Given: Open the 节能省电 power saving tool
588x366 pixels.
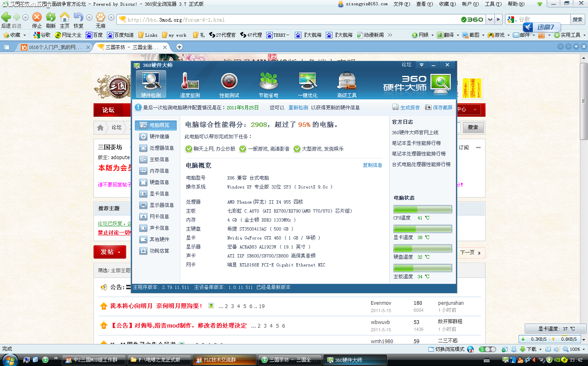Looking at the screenshot, I should pyautogui.click(x=268, y=84).
